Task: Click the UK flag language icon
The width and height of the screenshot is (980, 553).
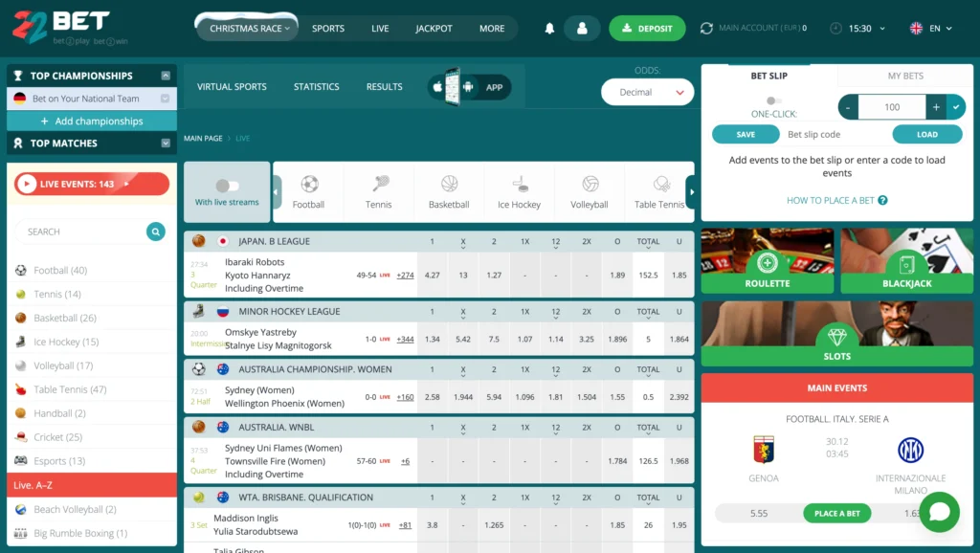Action: (916, 28)
